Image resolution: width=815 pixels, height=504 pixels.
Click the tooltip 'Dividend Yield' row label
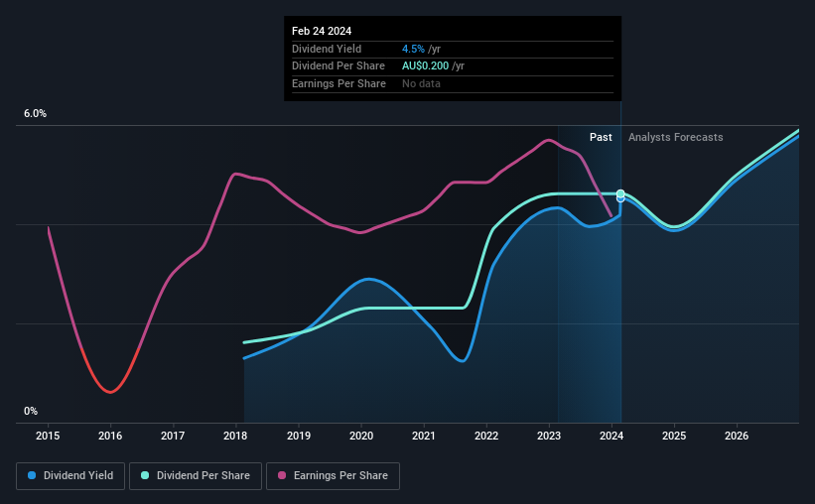click(x=327, y=49)
